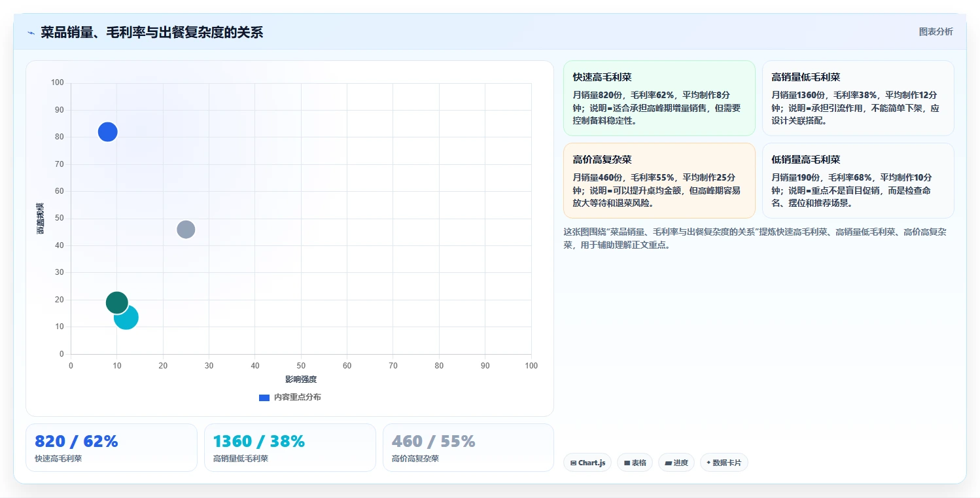Click the 表格 tag chip
This screenshot has width=980, height=498.
click(635, 463)
